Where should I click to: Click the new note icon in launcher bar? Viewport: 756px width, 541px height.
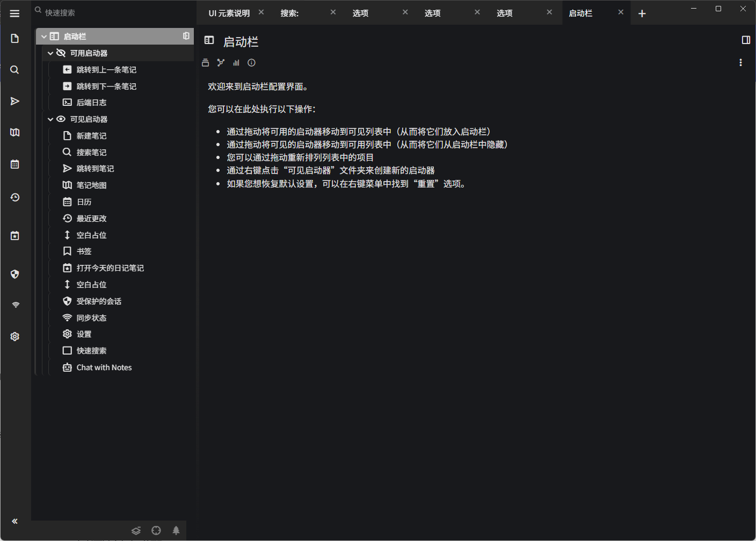15,39
